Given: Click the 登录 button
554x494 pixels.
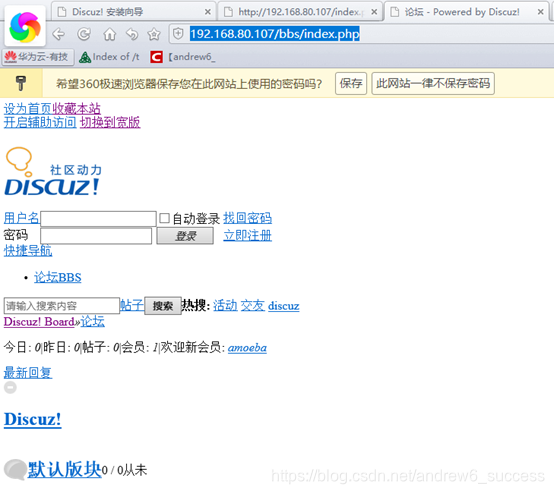Looking at the screenshot, I should tap(185, 236).
